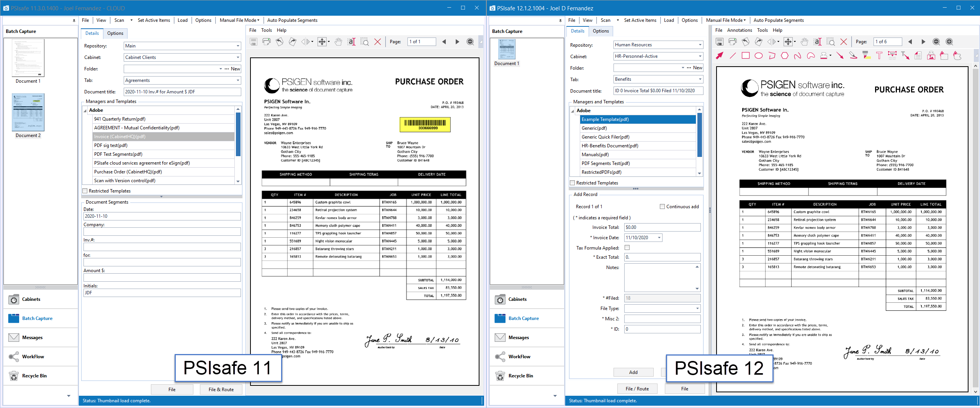Check the Tax Formula Applied box
The image size is (980, 408).
[x=627, y=248]
